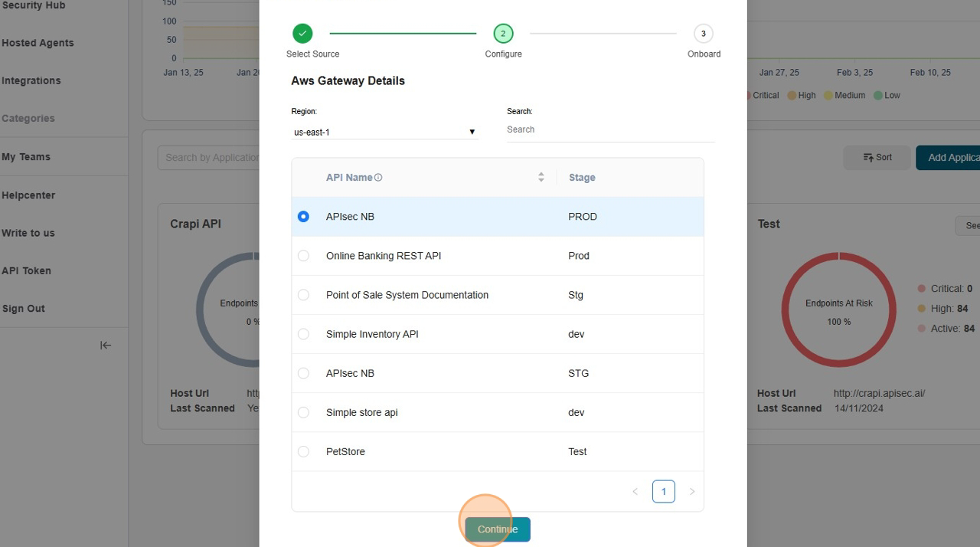
Task: Click the Add Application button
Action: click(949, 157)
